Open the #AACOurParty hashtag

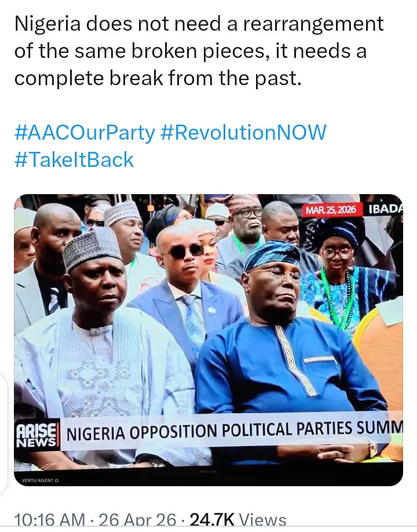click(x=85, y=133)
